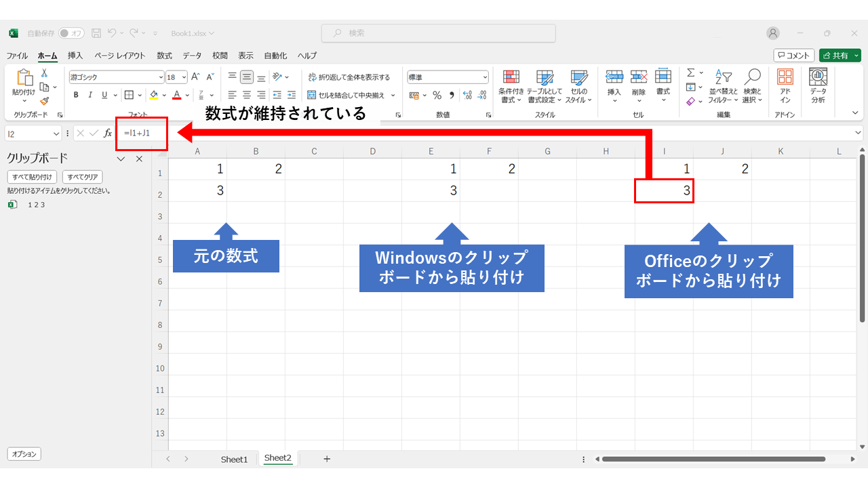This screenshot has height=488, width=868.
Task: Click the font color red swatch
Action: pos(177,95)
